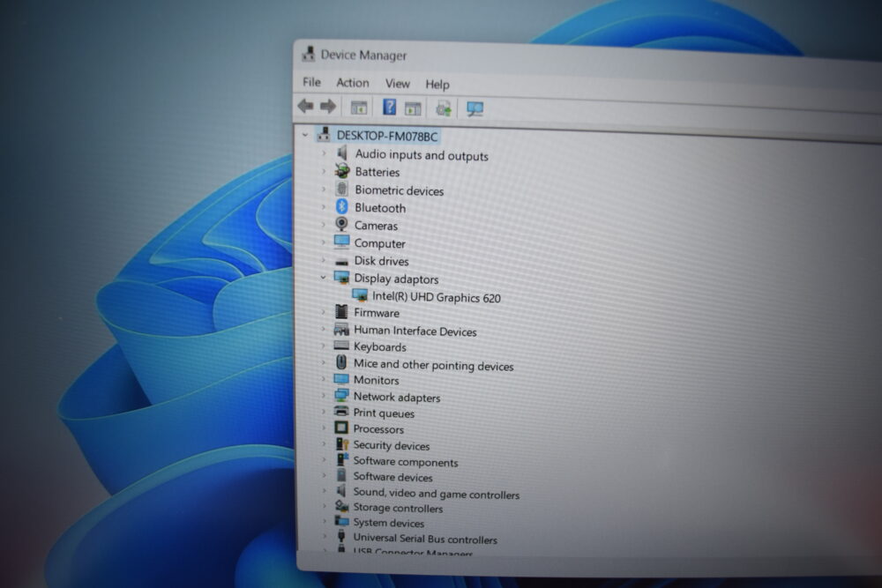This screenshot has width=882, height=588.
Task: Open the View menu
Action: tap(397, 84)
